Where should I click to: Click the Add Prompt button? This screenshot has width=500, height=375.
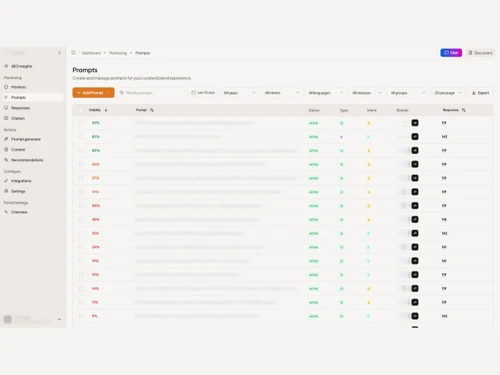click(93, 93)
